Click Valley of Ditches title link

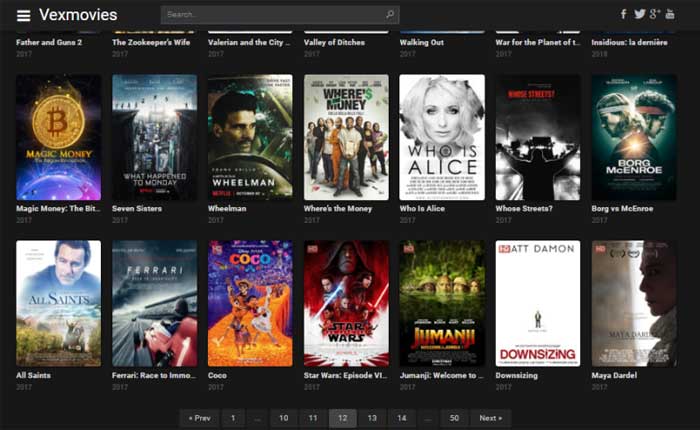coord(334,42)
